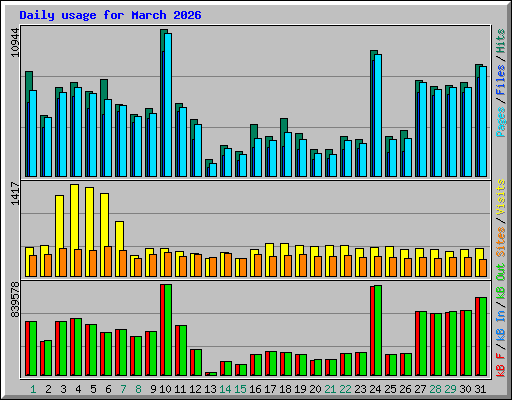Click day 10 on the x-axis

point(165,389)
